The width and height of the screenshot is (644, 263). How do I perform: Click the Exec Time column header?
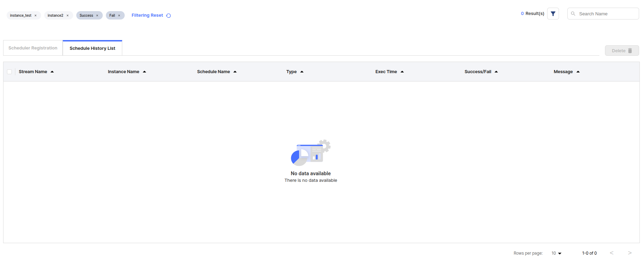pyautogui.click(x=386, y=72)
